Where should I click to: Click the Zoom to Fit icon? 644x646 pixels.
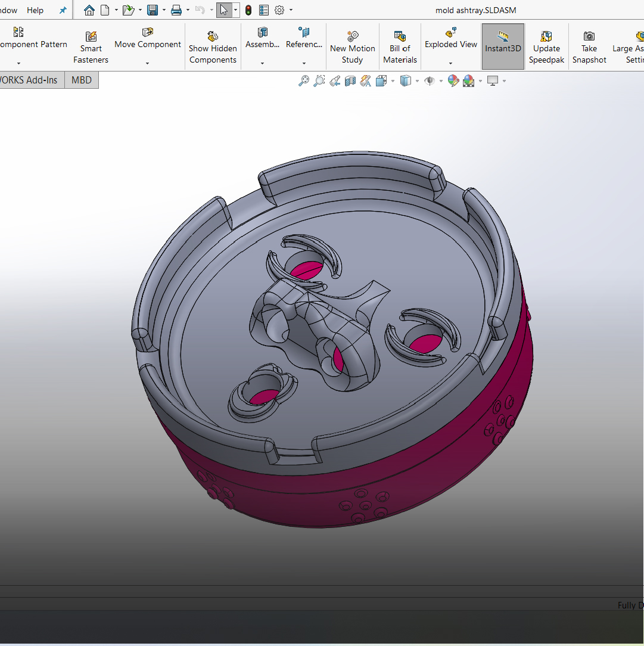point(304,81)
